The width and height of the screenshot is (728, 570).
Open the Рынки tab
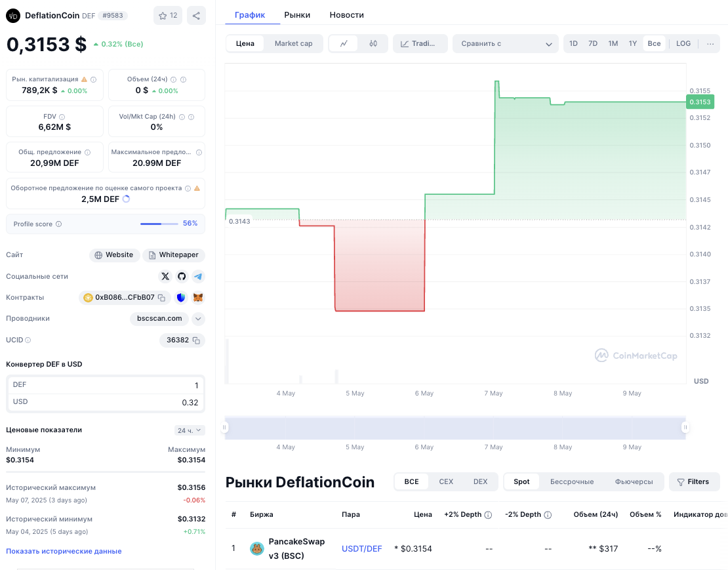(297, 15)
